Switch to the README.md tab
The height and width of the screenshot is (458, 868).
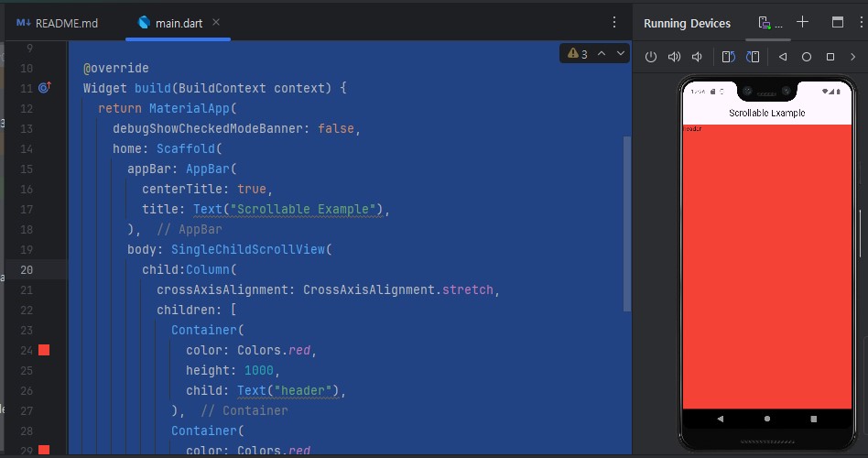[57, 23]
